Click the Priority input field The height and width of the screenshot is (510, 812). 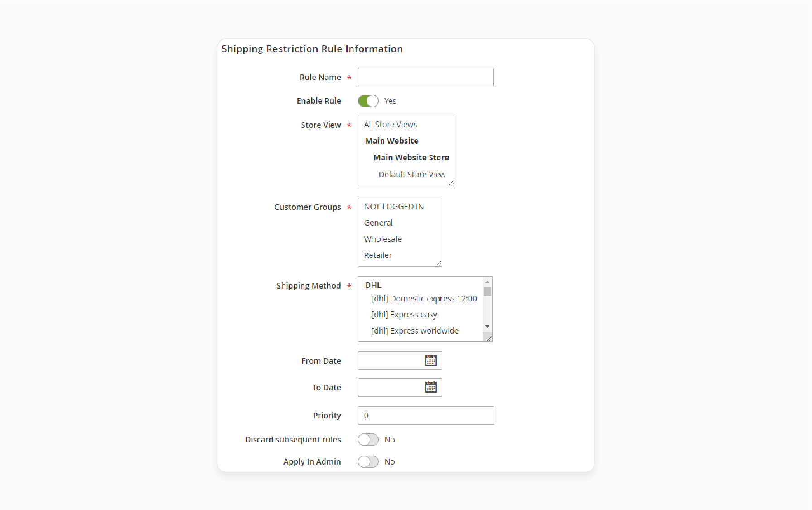pyautogui.click(x=426, y=415)
